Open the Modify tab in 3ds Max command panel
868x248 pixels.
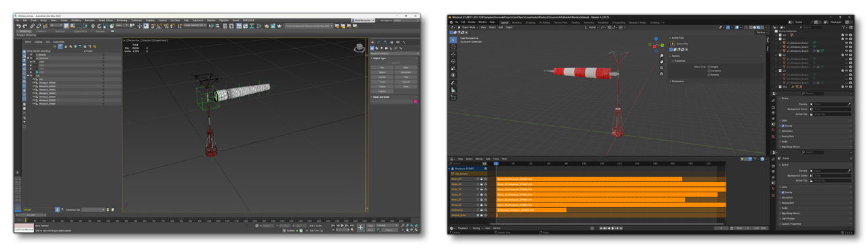coord(379,42)
